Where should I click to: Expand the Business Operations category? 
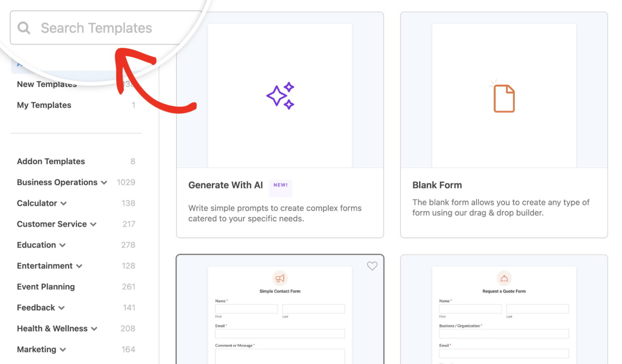click(104, 182)
